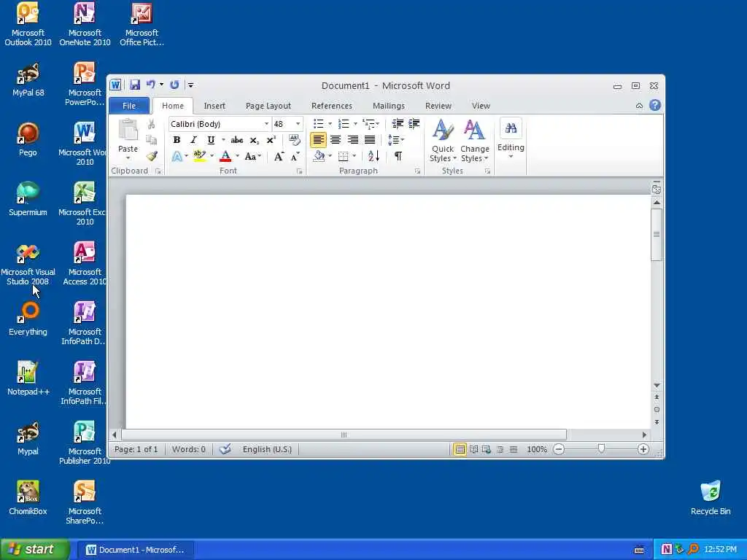Image resolution: width=747 pixels, height=560 pixels.
Task: Open Line Spacing dropdown
Action: 396,140
